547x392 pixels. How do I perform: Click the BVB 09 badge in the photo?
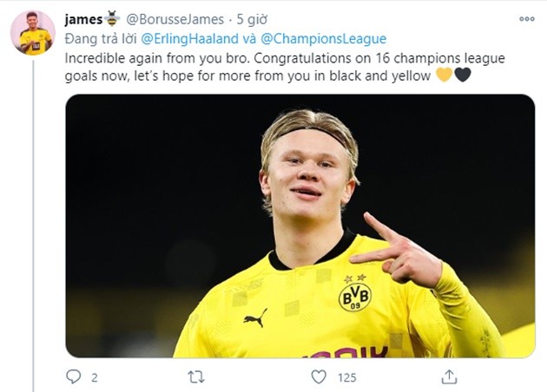click(354, 295)
